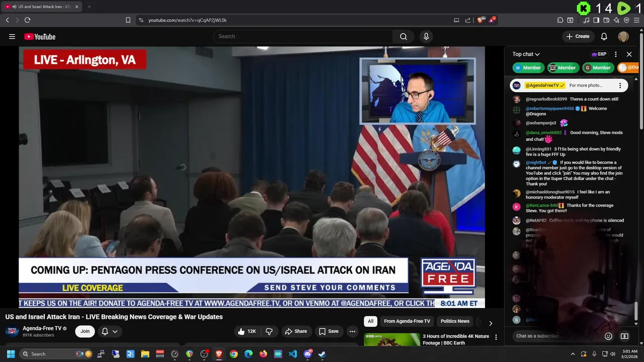The width and height of the screenshot is (644, 362).
Task: Select Politics News chip
Action: click(455, 321)
